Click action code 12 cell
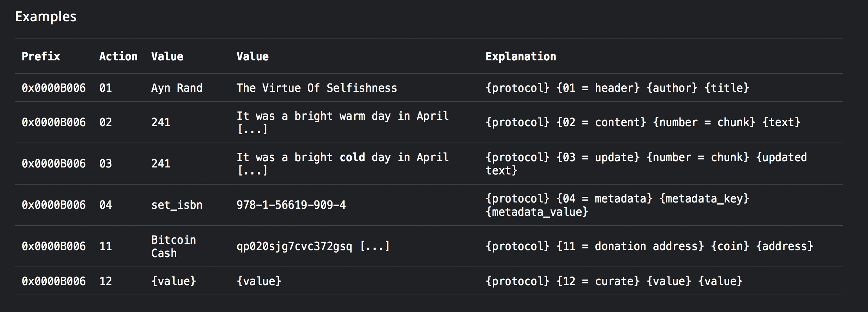This screenshot has width=868, height=312. pos(106,281)
